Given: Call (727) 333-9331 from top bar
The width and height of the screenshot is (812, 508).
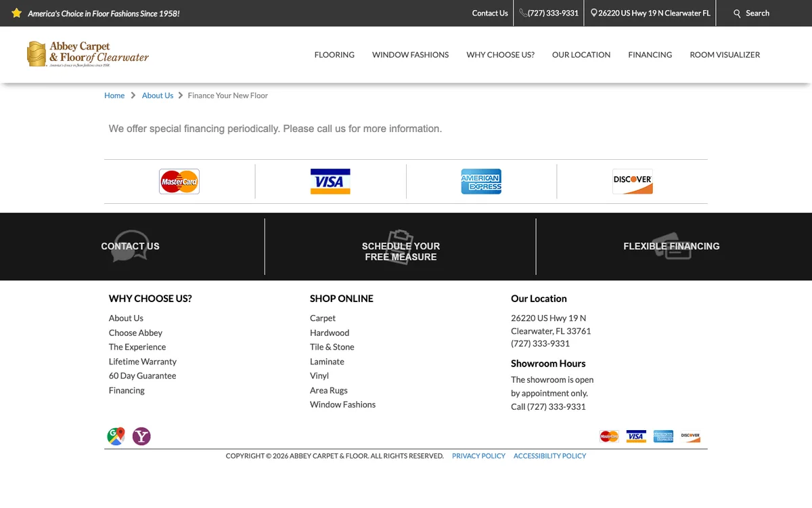Looking at the screenshot, I should (549, 13).
